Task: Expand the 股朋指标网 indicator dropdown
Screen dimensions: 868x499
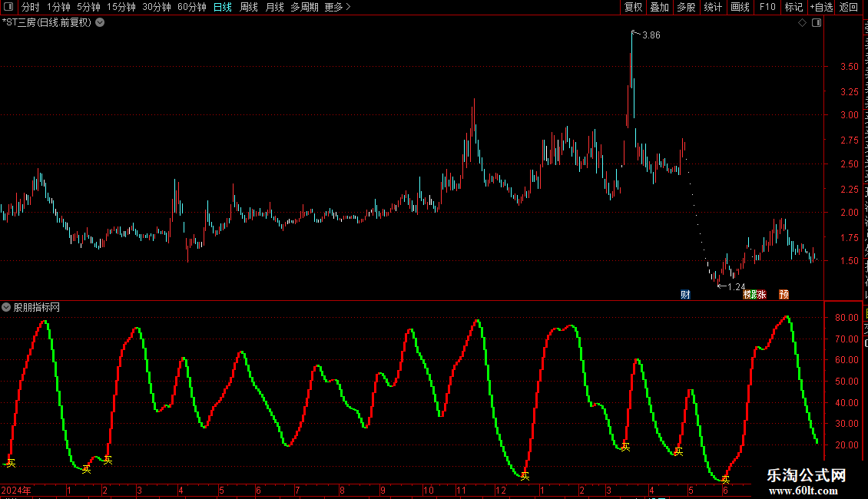Action: pyautogui.click(x=6, y=307)
